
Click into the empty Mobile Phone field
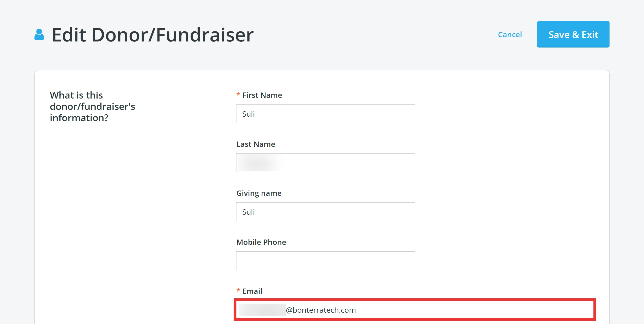coord(325,261)
